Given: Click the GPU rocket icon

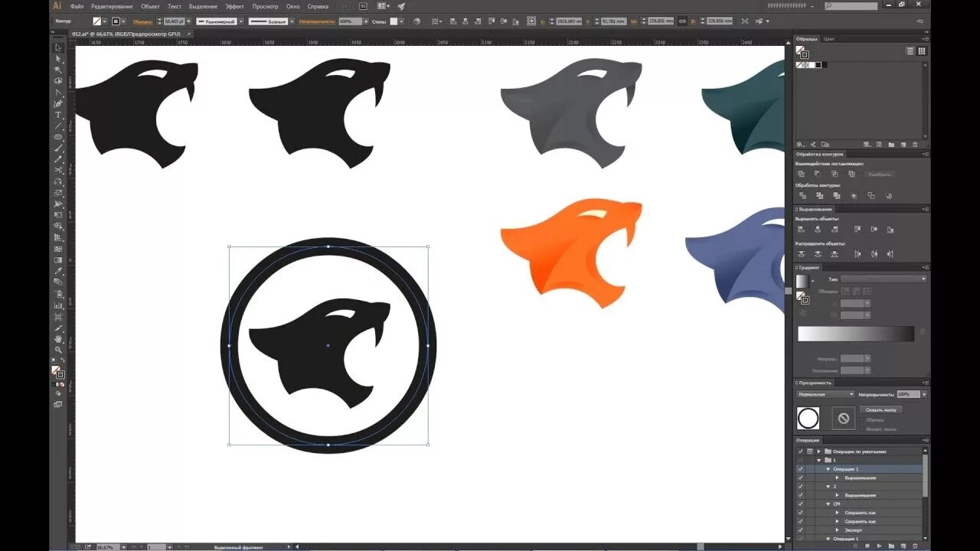Looking at the screenshot, I should tap(401, 6).
